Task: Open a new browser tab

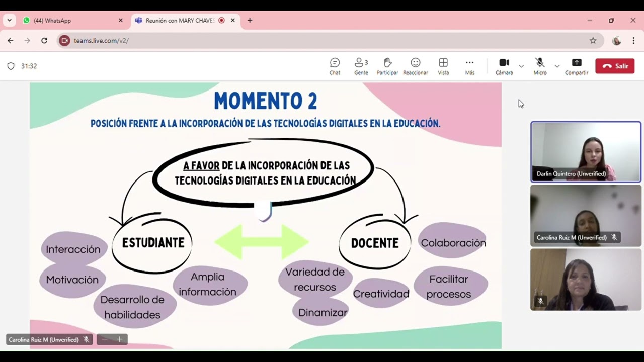Action: pyautogui.click(x=250, y=21)
